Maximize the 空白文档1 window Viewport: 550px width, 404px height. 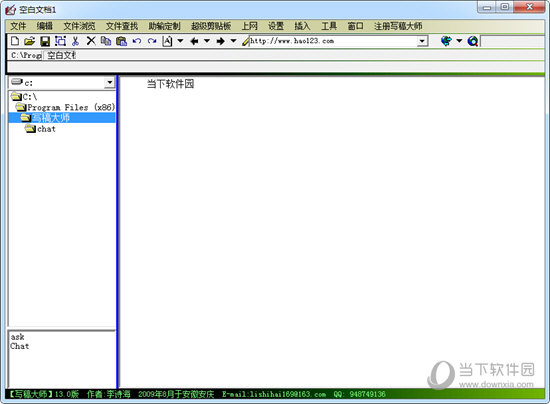click(504, 7)
